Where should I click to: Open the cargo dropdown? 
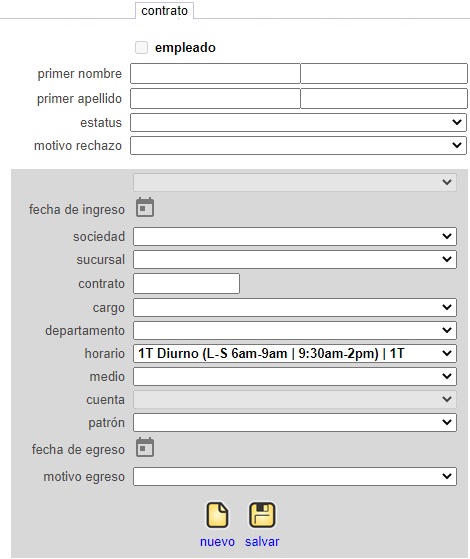[295, 307]
